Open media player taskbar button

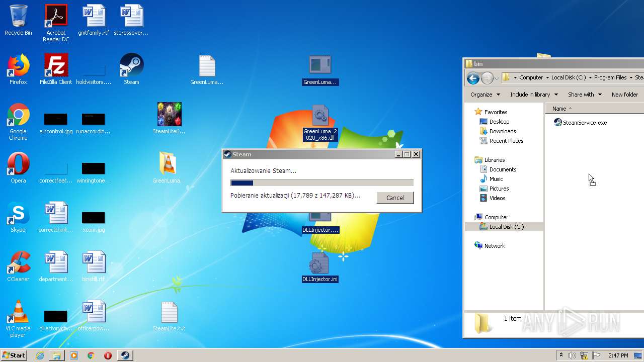click(74, 355)
